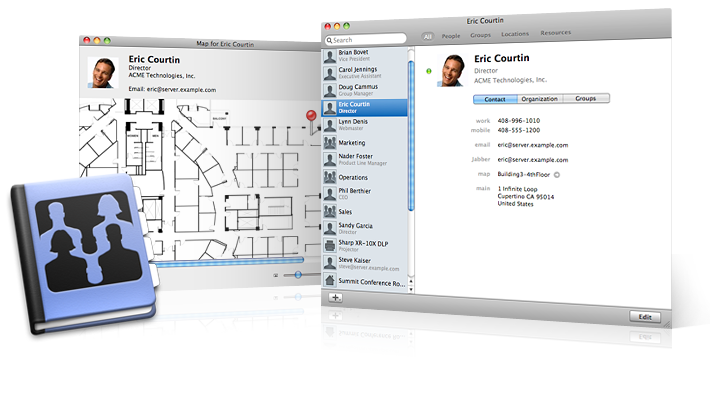This screenshot has height=400, width=710.
Task: Click the window resize grip
Action: [667, 324]
